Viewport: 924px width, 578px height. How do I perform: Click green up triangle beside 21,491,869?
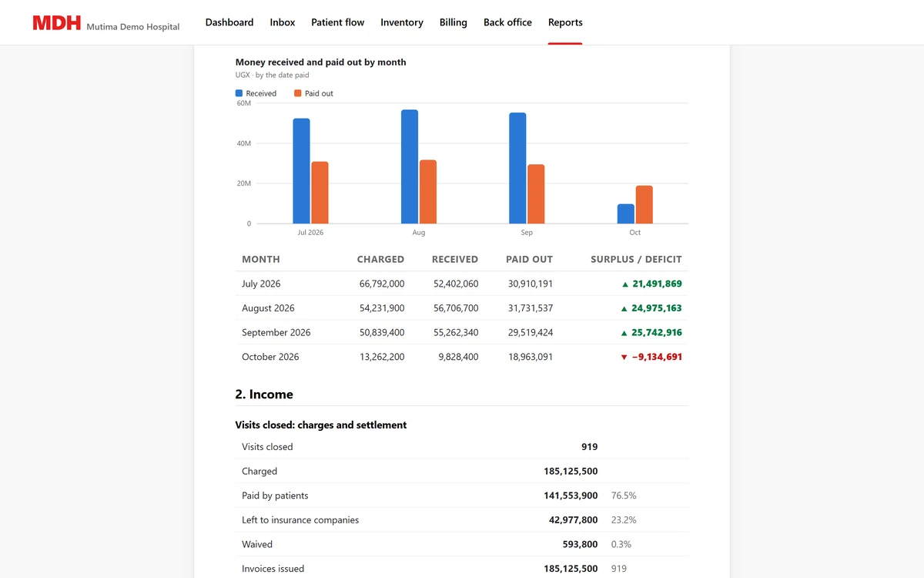tap(625, 284)
